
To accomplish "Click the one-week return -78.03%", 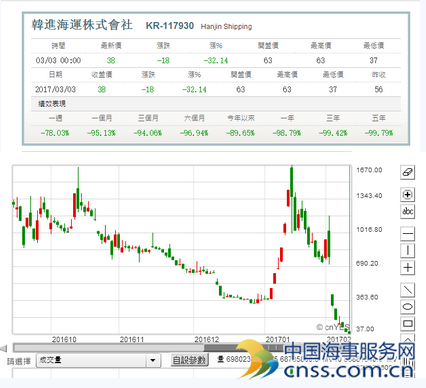I will point(55,133).
